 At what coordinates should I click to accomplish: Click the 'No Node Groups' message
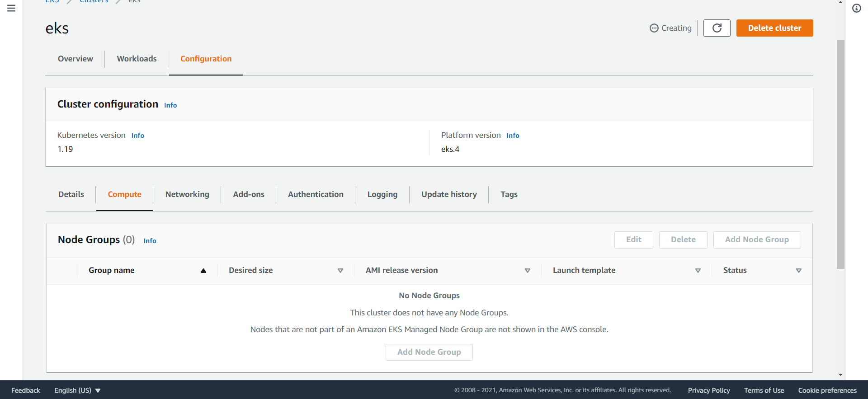pyautogui.click(x=429, y=296)
